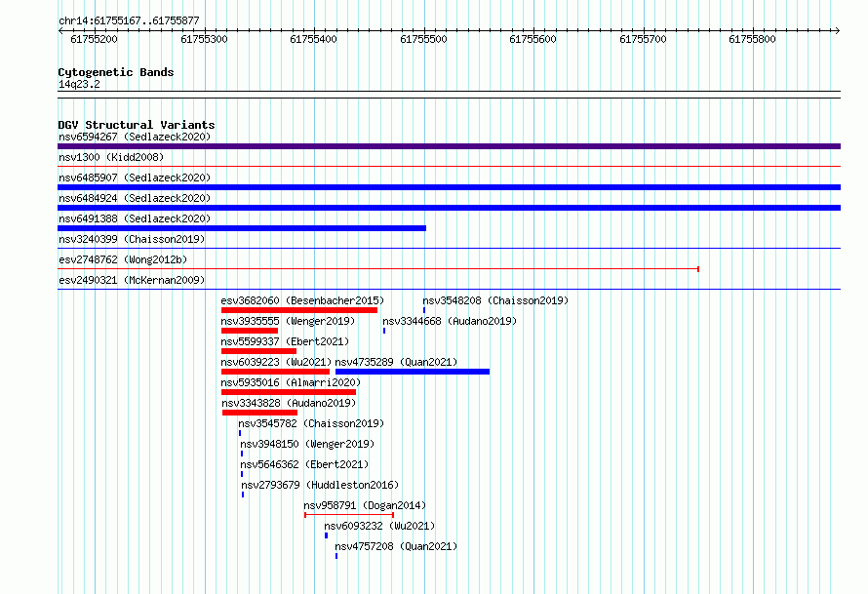Open the nsv1300 (Kidd2008) label
This screenshot has height=594, width=868.
tap(111, 157)
